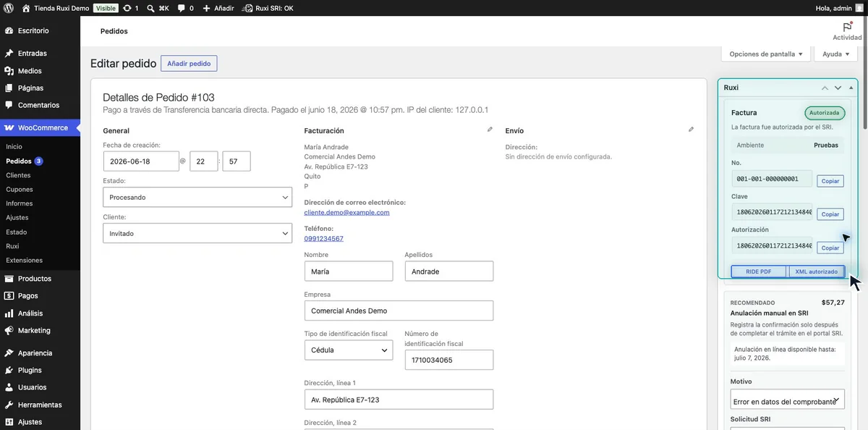Viewport: 868px width, 430px height.
Task: Click the Número de identificación fiscal field
Action: [x=448, y=360]
